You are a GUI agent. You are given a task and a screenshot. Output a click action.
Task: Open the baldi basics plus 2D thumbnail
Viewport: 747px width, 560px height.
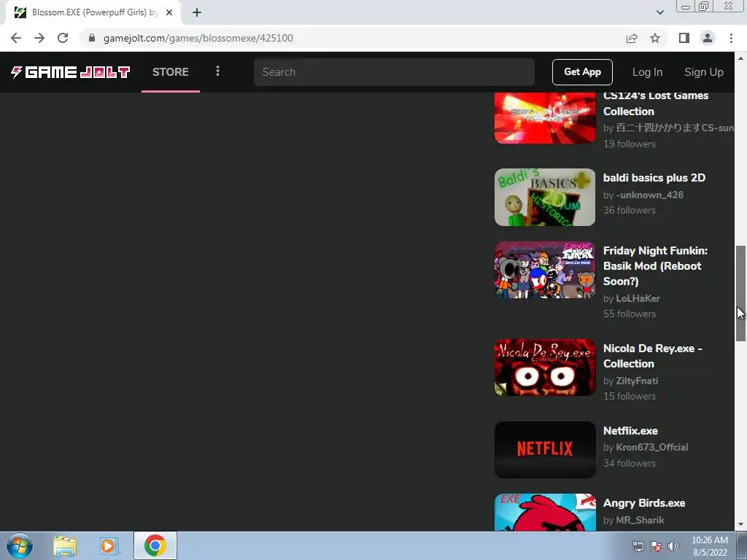tap(545, 197)
